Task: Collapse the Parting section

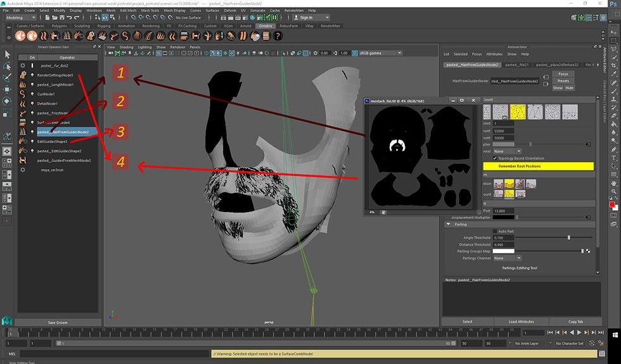Action: pos(449,224)
